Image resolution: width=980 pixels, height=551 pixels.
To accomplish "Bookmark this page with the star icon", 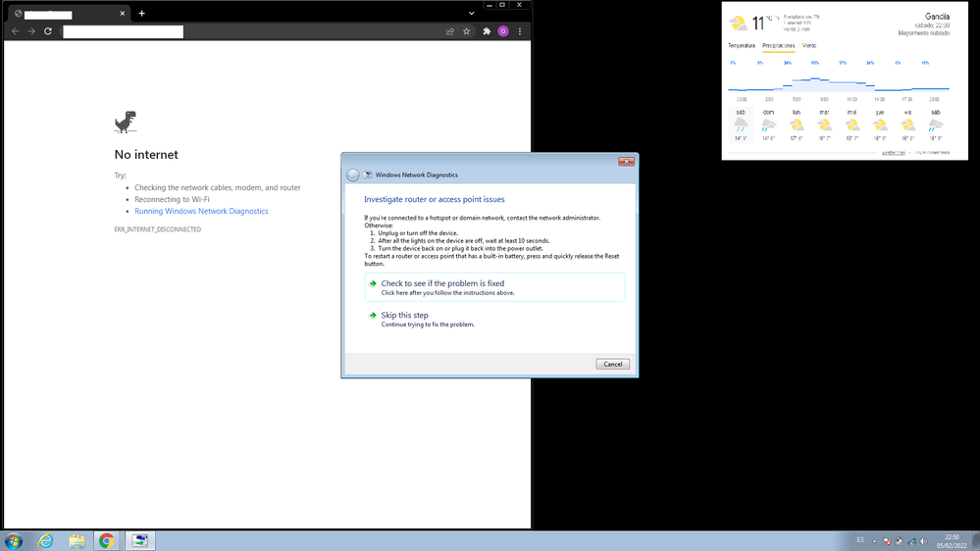I will pyautogui.click(x=467, y=31).
